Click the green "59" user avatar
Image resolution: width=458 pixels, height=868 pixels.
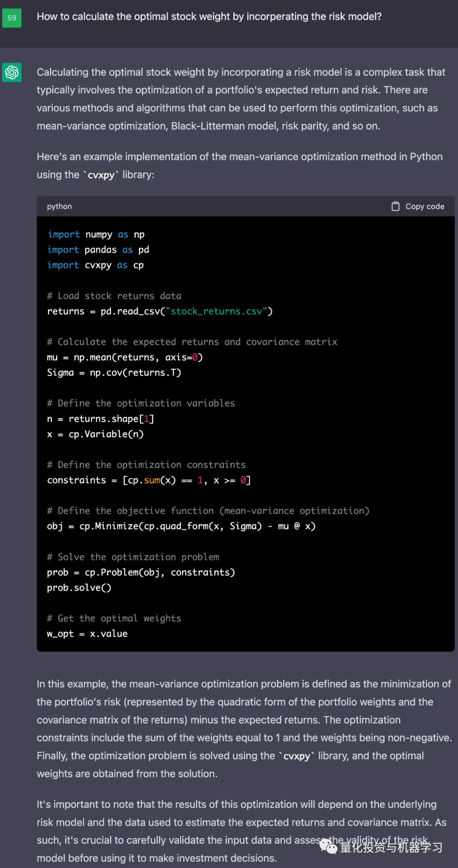(x=12, y=18)
